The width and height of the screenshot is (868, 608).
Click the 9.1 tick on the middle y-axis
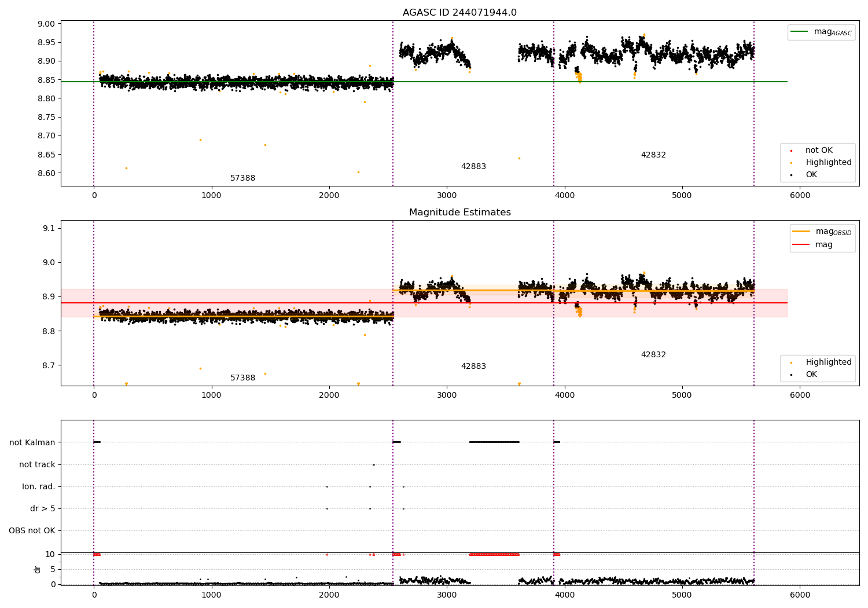click(49, 229)
